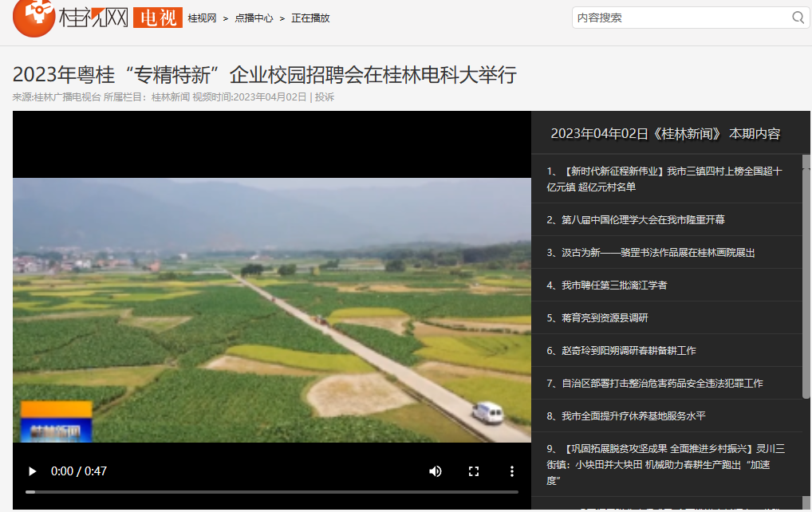Click the 0:00 / 0:47 time display
The image size is (812, 512).
click(x=79, y=471)
